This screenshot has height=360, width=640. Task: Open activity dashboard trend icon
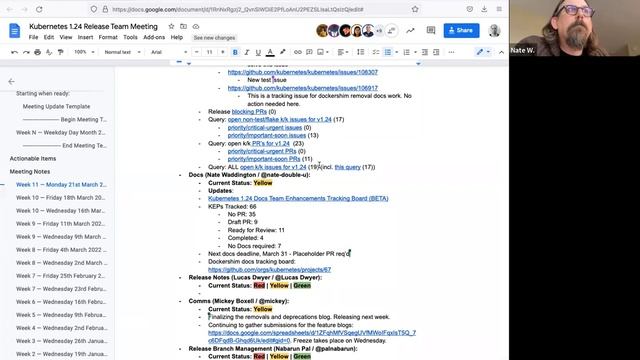click(410, 30)
